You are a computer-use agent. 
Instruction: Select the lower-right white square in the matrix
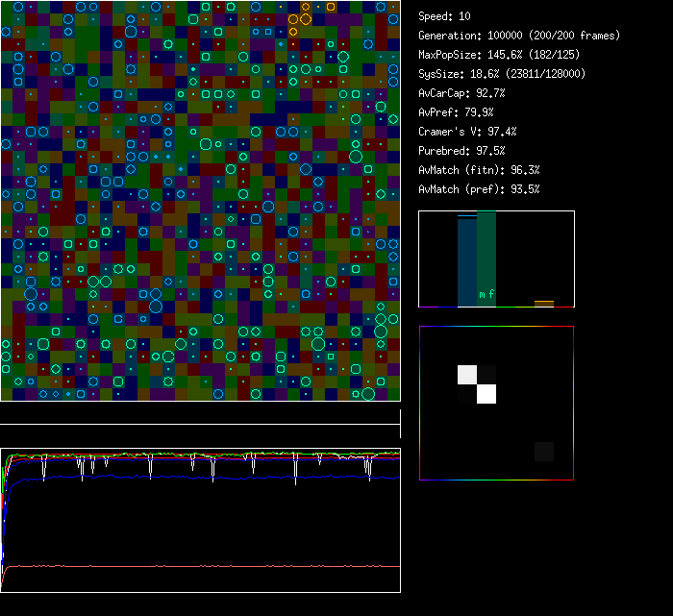486,393
